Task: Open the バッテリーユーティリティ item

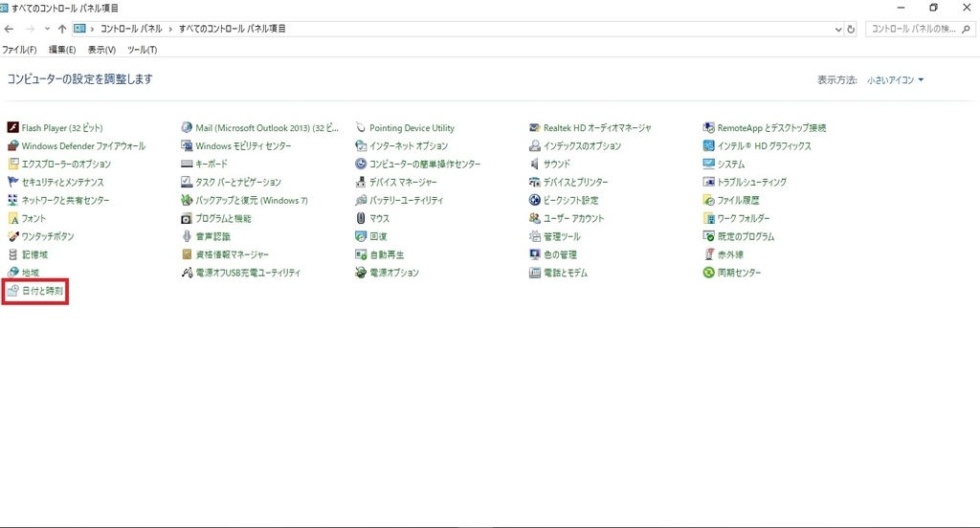Action: coord(399,200)
